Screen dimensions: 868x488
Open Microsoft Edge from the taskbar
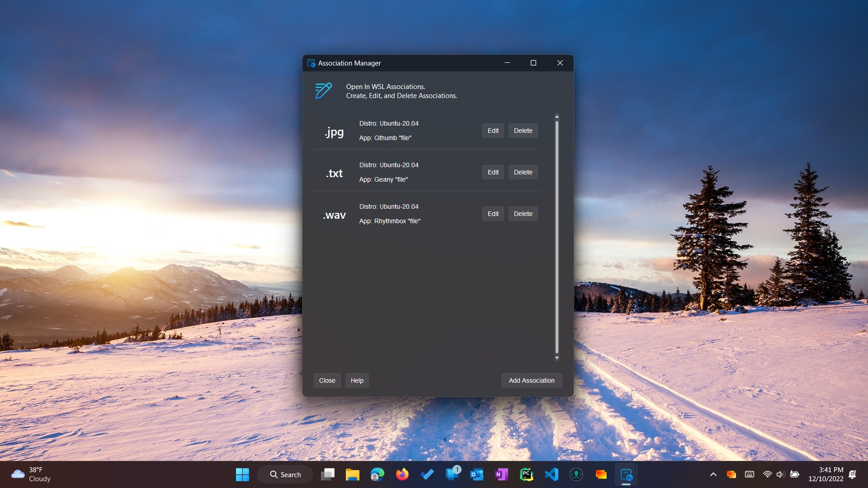377,474
